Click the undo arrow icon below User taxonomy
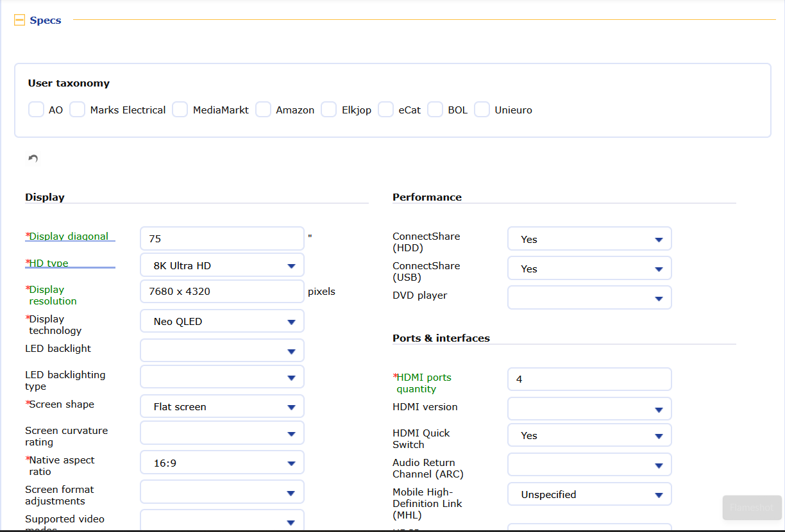Screen dimensions: 785x532 point(33,158)
